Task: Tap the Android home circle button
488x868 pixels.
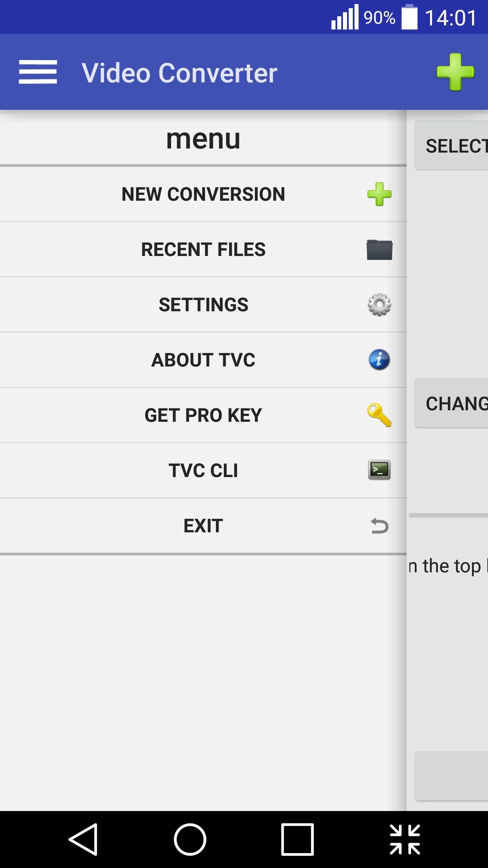Action: click(190, 840)
